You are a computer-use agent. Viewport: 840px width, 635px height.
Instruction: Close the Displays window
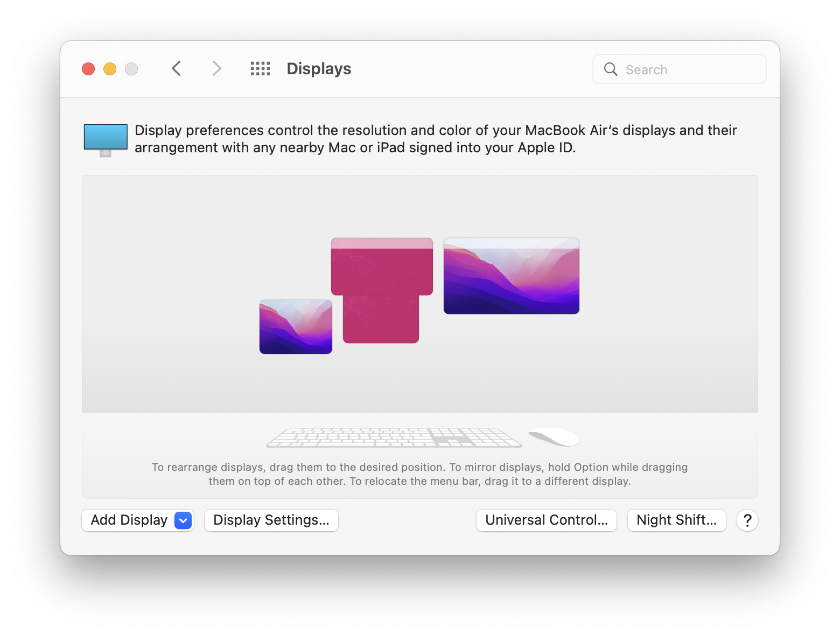[x=88, y=69]
